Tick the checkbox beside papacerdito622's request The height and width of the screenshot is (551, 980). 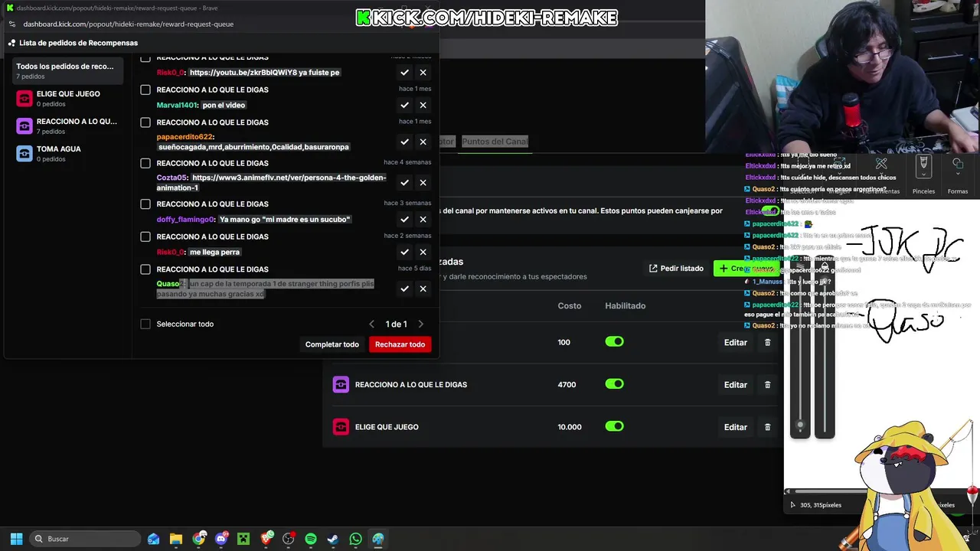pos(145,122)
